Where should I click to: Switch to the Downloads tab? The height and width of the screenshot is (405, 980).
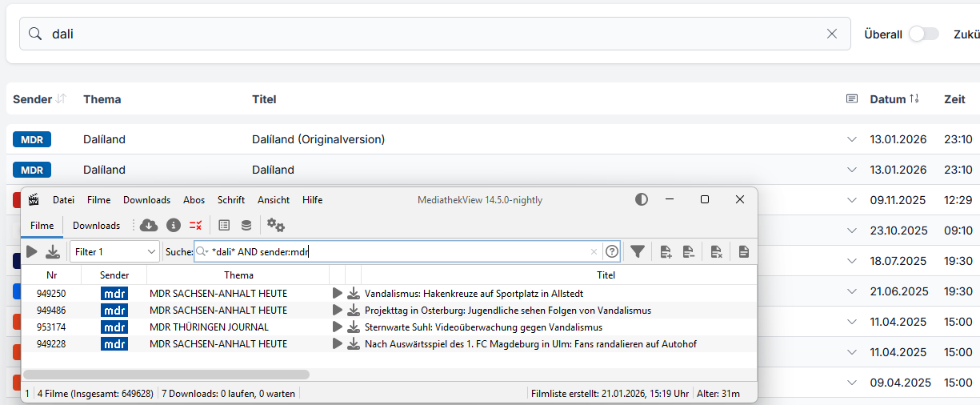96,226
